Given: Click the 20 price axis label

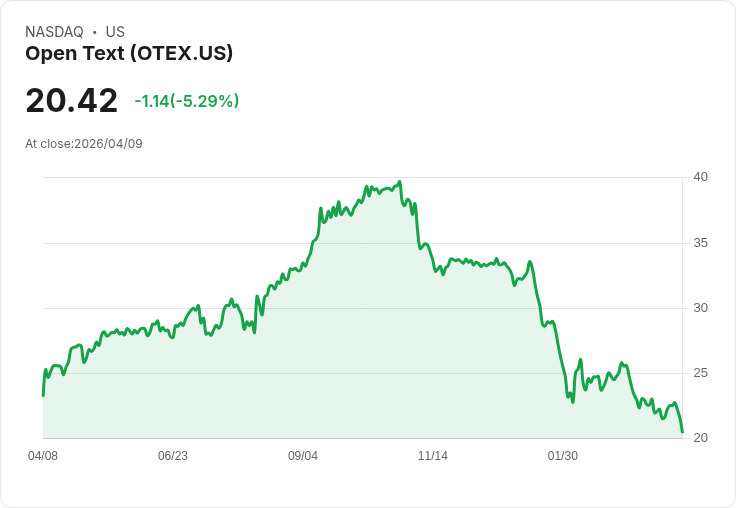Looking at the screenshot, I should [x=700, y=438].
